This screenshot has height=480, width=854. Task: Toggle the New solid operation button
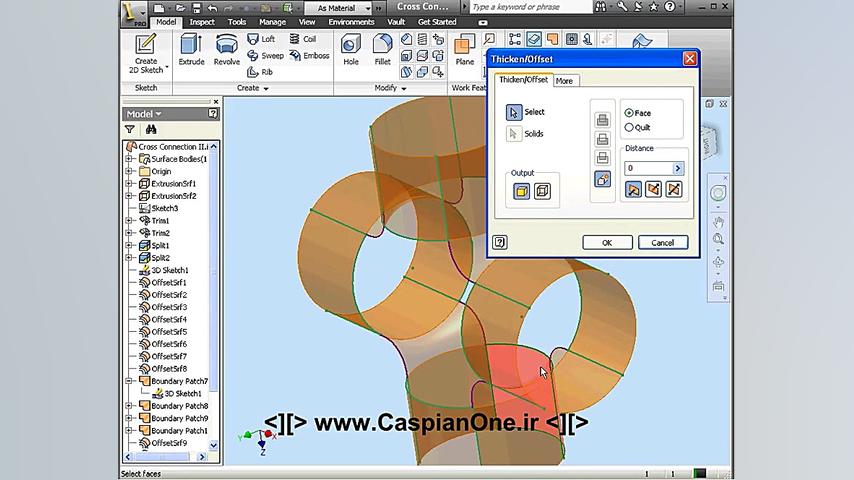point(602,179)
